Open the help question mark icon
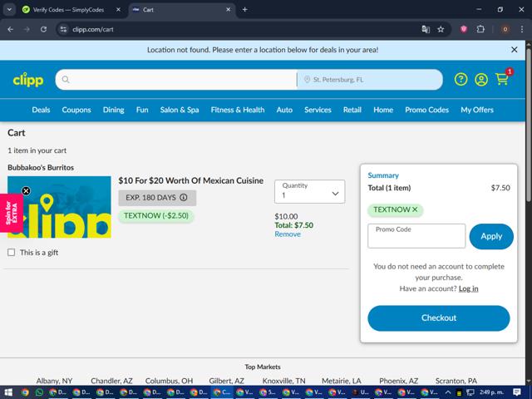 click(461, 80)
